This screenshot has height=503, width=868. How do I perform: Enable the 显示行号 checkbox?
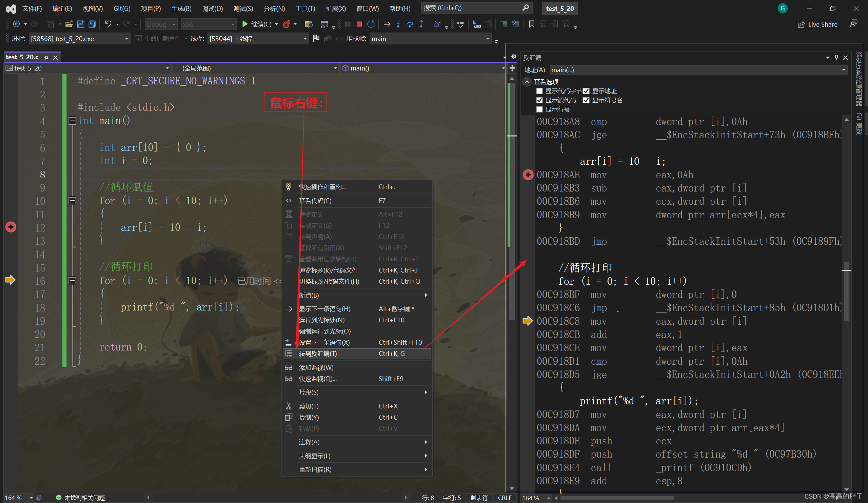pos(539,109)
